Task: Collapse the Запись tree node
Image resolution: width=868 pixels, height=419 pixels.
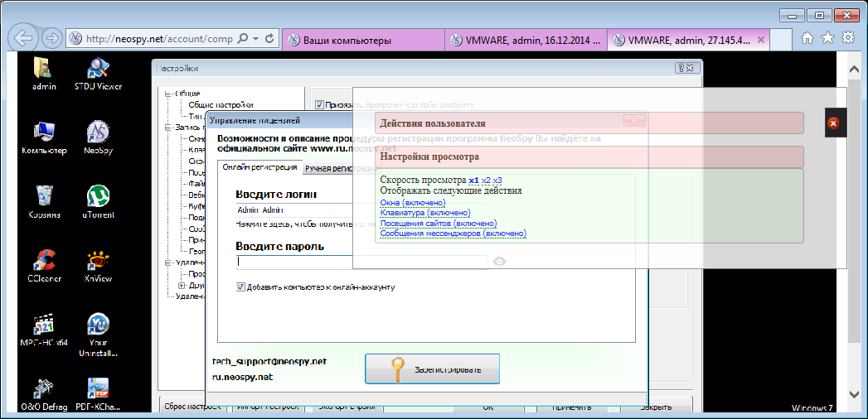Action: click(167, 128)
